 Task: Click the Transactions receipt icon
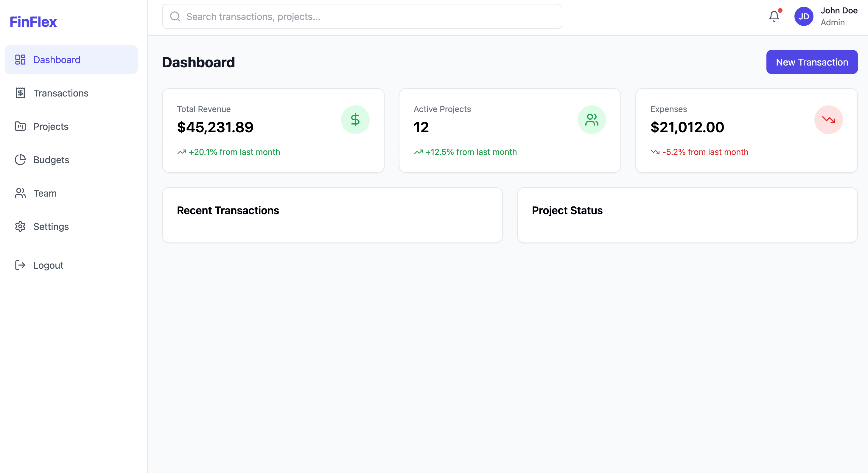tap(20, 93)
